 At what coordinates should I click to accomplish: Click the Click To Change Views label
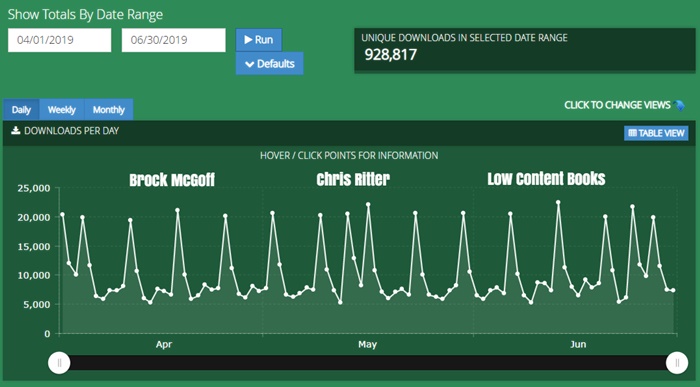click(617, 105)
